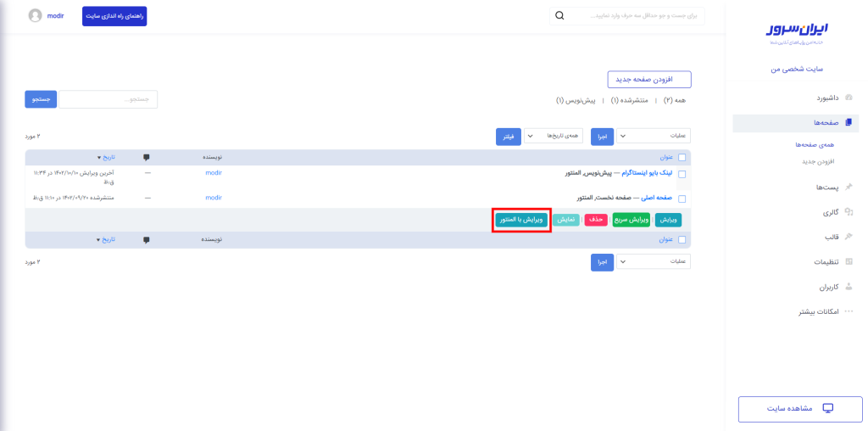Click the جستجو... page search input field

point(108,99)
